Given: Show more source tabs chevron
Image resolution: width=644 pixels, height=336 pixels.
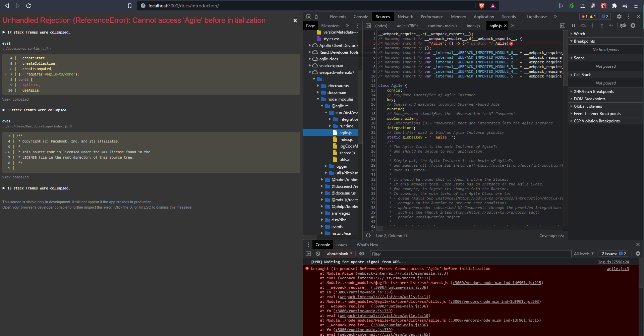Looking at the screenshot, I should [513, 25].
